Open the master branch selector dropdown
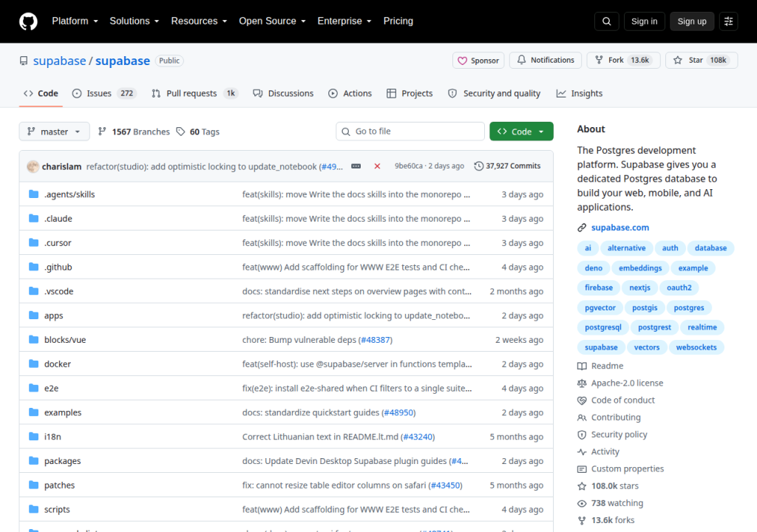This screenshot has width=757, height=532. 54,132
